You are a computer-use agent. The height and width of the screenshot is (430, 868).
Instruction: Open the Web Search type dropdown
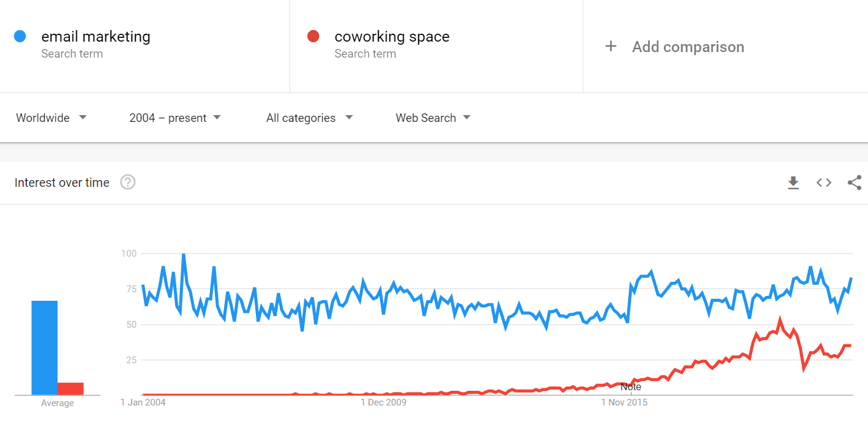click(x=433, y=118)
